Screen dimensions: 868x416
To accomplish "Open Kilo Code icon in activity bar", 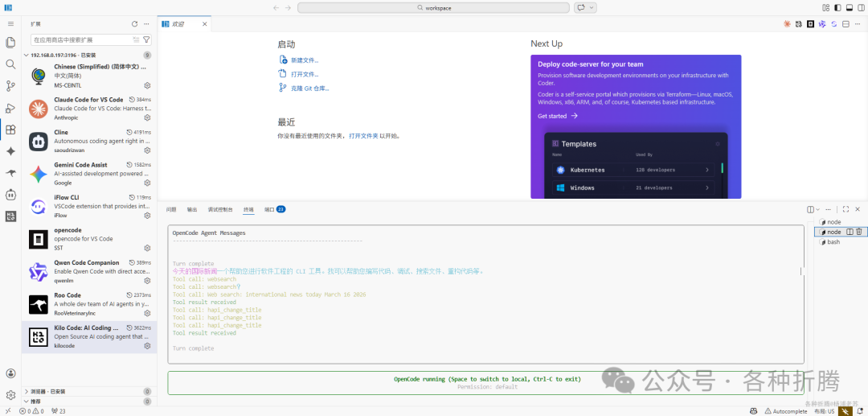I will click(10, 216).
